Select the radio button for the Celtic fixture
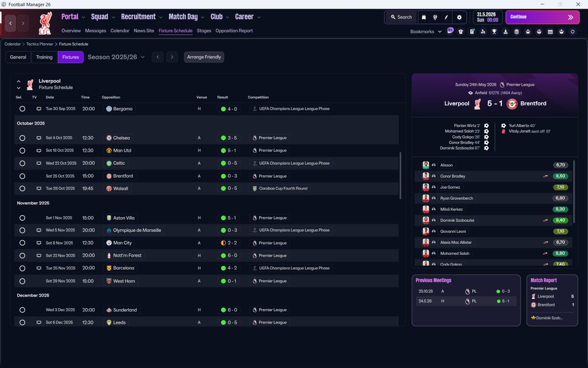Screen dimensions: 588x368 [x=22, y=163]
